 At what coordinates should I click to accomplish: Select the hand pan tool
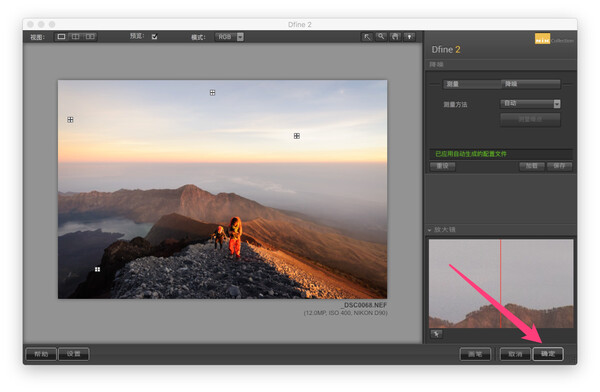[395, 37]
